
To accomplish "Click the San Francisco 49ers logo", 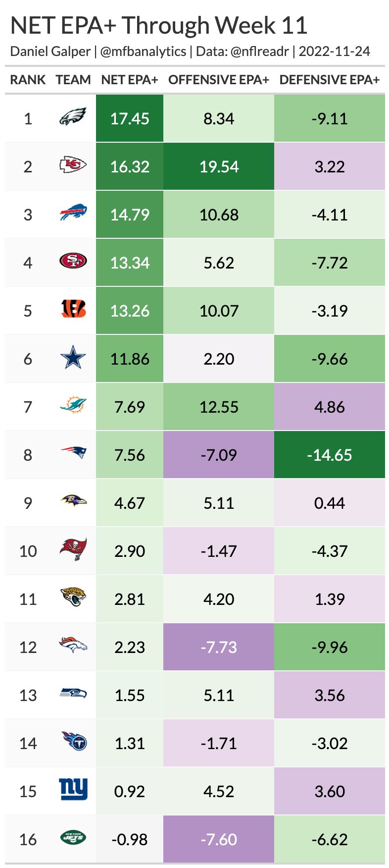I will tap(73, 261).
